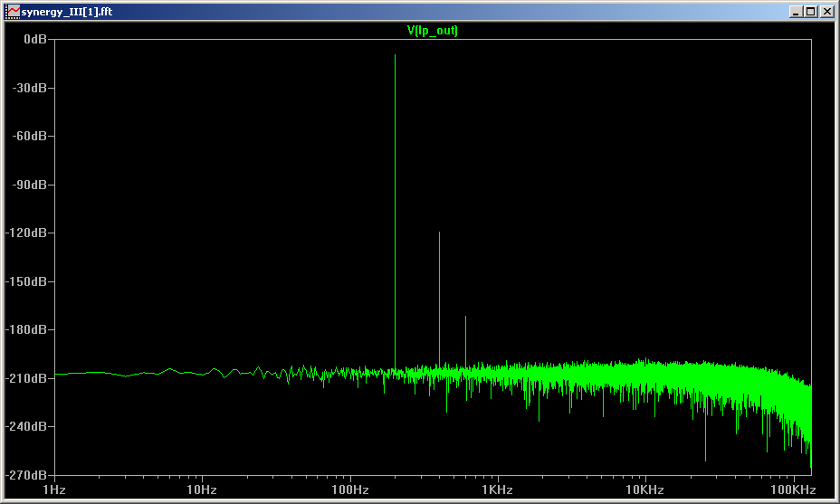Click the 1KHz frequency axis label
This screenshot has width=840, height=504.
click(497, 490)
